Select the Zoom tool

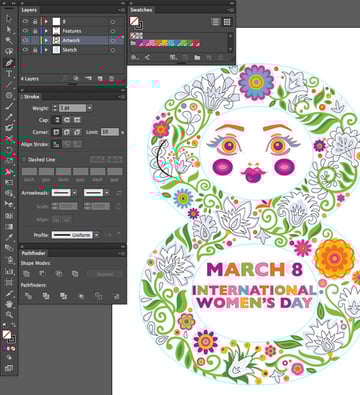[x=9, y=315]
